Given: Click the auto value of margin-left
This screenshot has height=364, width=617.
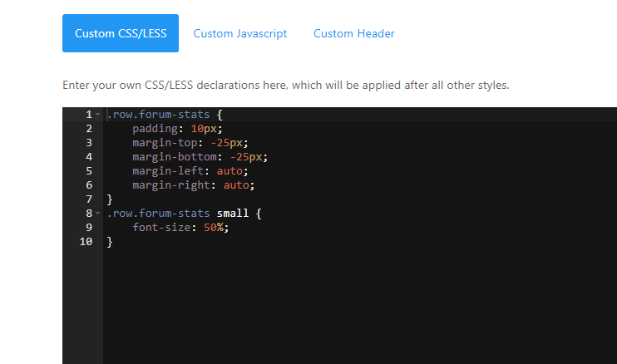Looking at the screenshot, I should (232, 170).
